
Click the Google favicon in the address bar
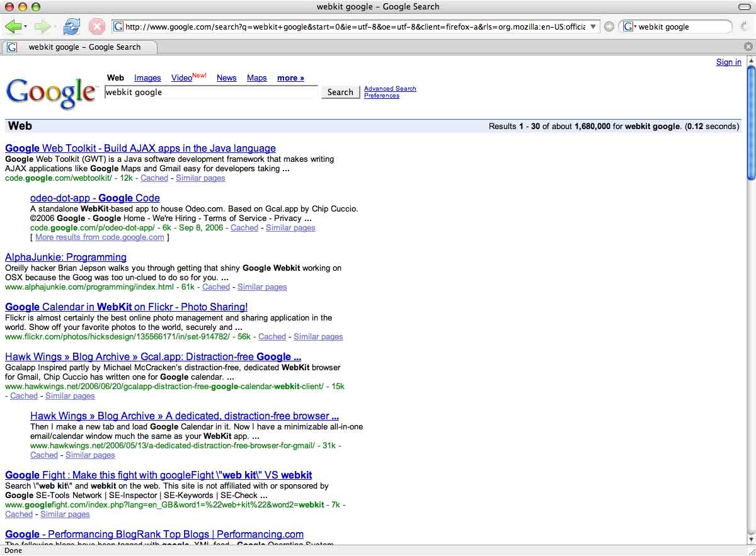118,26
